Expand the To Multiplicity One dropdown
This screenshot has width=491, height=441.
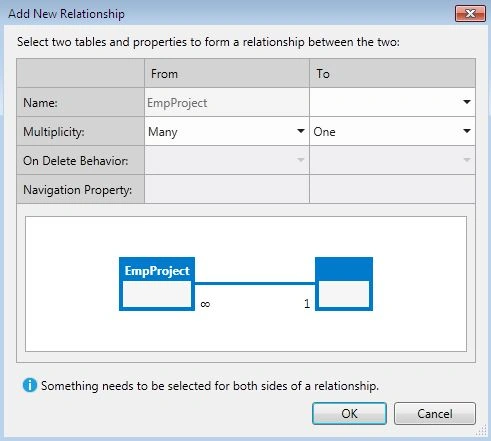(x=392, y=131)
